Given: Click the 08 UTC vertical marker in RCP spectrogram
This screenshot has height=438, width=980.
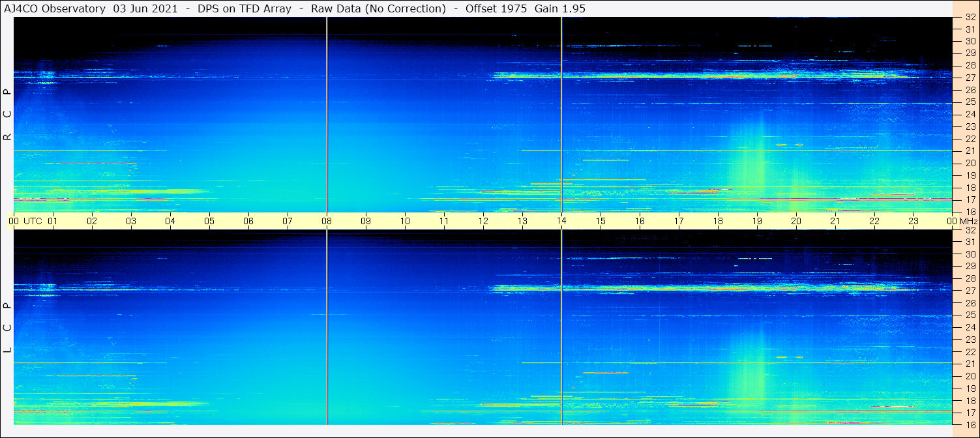Looking at the screenshot, I should point(327,115).
